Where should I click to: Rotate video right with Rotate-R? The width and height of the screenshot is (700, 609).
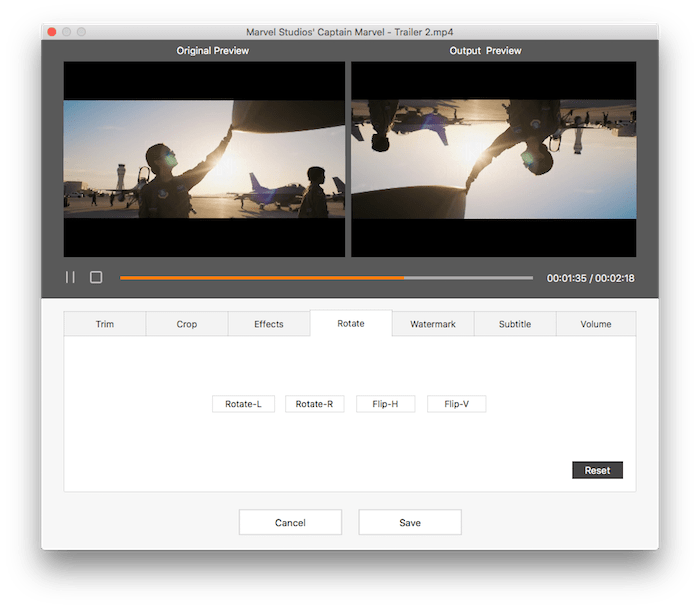pos(314,404)
